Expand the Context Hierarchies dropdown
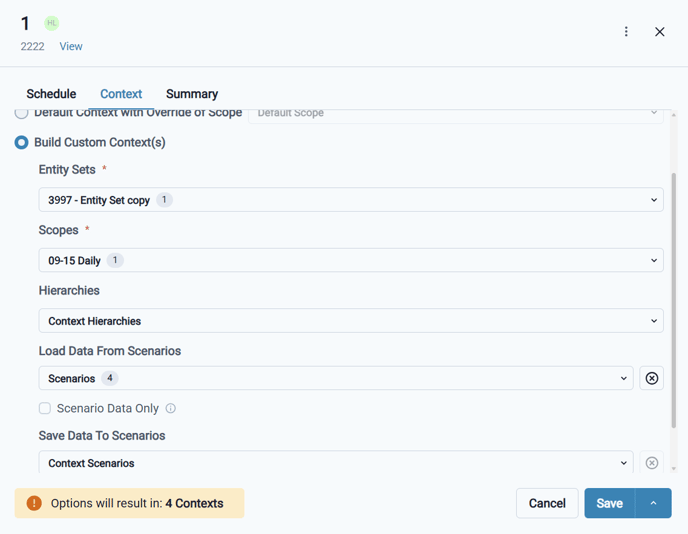 pyautogui.click(x=350, y=321)
